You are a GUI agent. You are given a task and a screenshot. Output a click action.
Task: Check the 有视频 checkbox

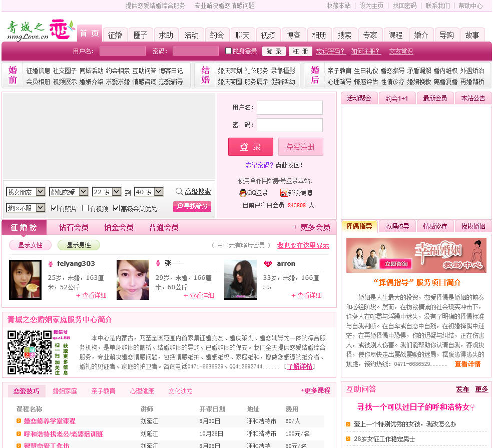tap(85, 208)
